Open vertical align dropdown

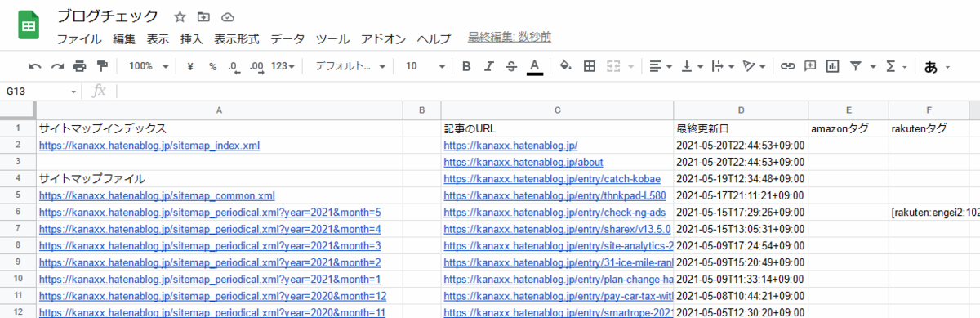point(692,66)
